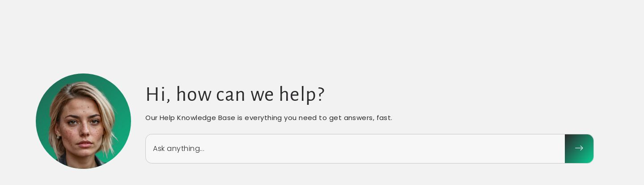Image resolution: width=644 pixels, height=185 pixels.
Task: Click the Help Knowledge Base description text
Action: tap(268, 118)
